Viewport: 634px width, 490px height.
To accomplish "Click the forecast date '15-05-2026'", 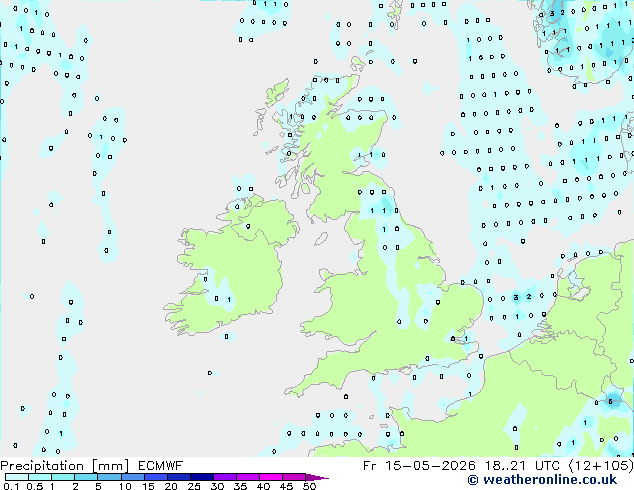I will tap(430, 466).
